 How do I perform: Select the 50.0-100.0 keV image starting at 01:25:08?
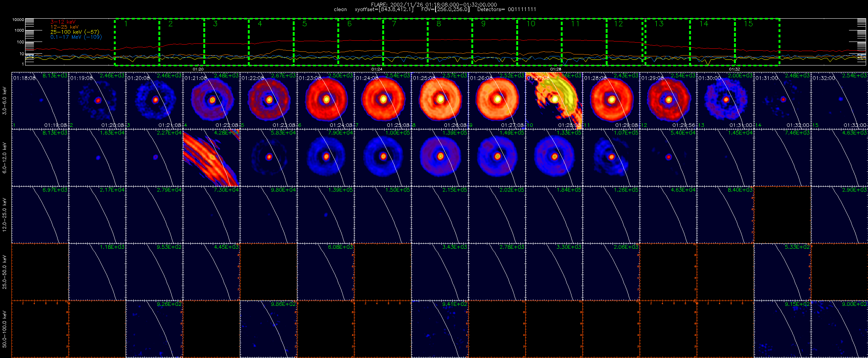(x=440, y=329)
